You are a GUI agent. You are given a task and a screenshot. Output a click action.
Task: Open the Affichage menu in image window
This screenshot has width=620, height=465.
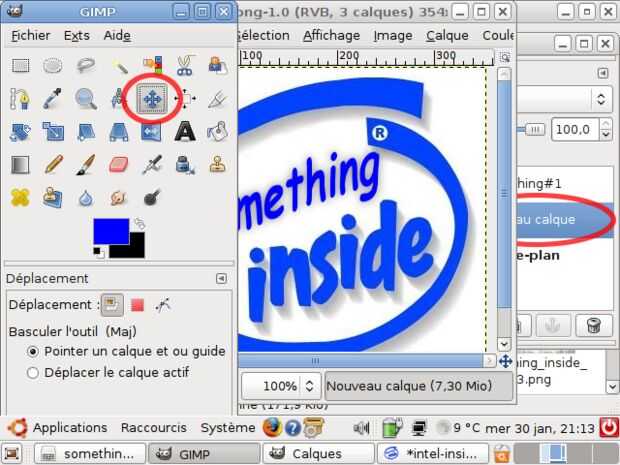click(331, 35)
